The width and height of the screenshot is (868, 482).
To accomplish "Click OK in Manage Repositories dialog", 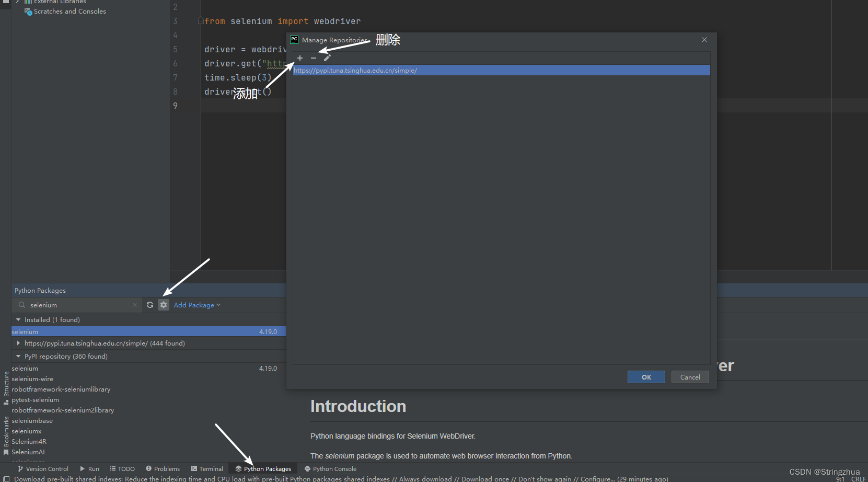I will (x=646, y=377).
